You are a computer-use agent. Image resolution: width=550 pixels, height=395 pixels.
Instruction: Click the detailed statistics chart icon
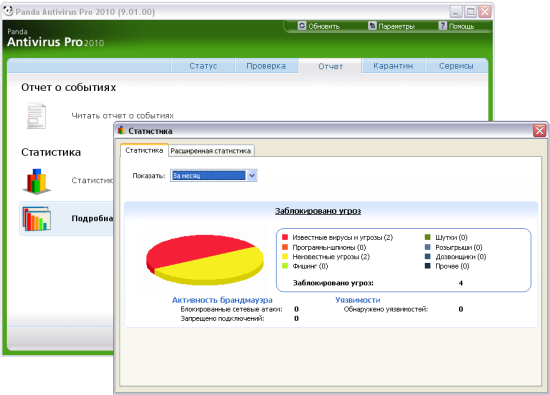[36, 219]
